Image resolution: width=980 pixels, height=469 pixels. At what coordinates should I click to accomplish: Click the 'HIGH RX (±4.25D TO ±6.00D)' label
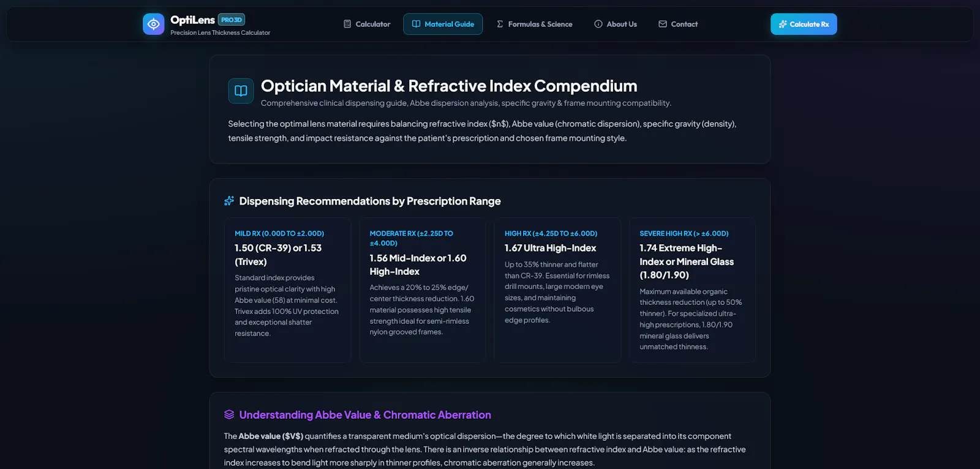pos(551,233)
